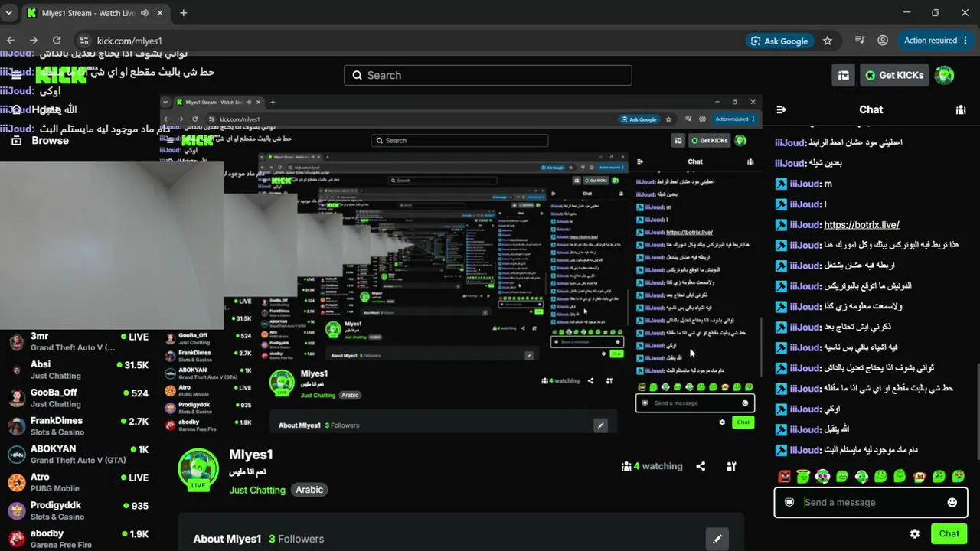Image resolution: width=980 pixels, height=551 pixels.
Task: Reload the kick.com page
Action: (57, 41)
